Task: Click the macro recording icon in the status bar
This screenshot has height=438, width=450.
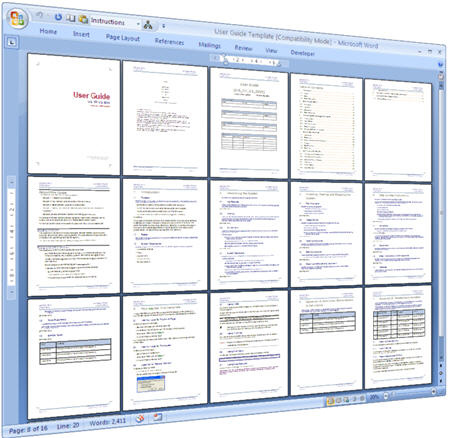Action: coord(157,416)
